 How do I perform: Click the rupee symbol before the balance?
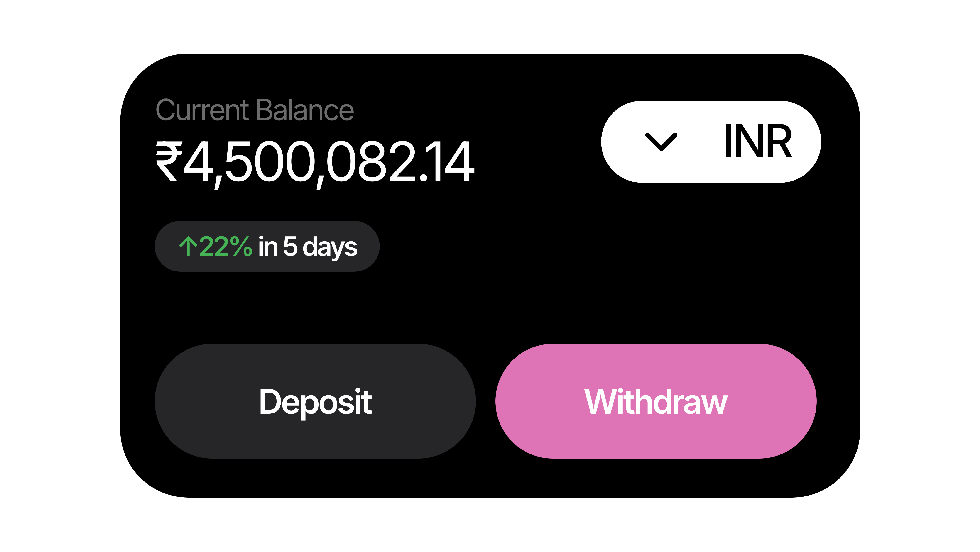coord(169,161)
